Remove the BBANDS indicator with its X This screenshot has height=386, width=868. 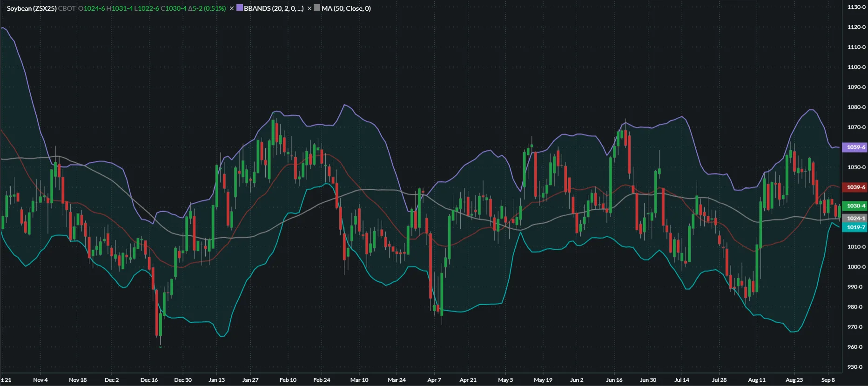point(232,8)
